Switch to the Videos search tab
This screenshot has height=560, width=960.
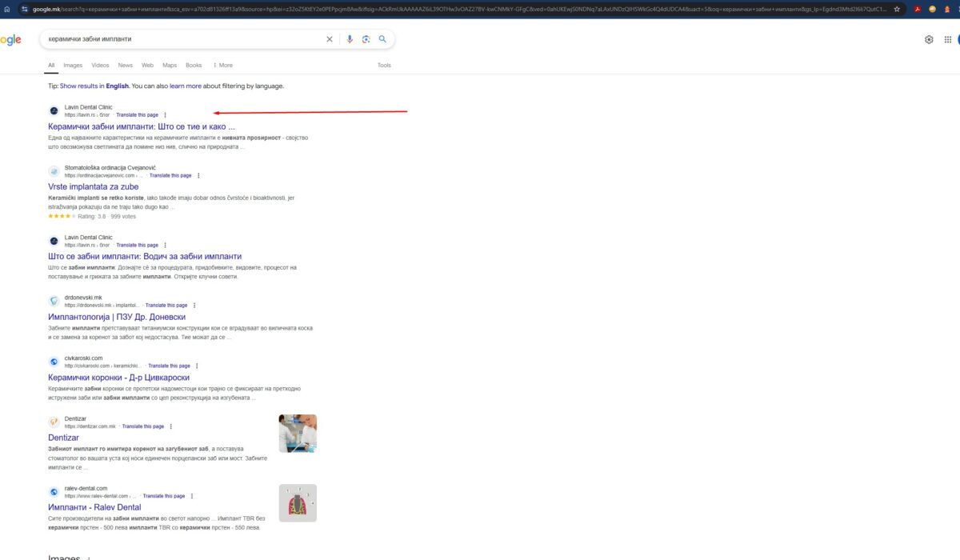pos(100,66)
